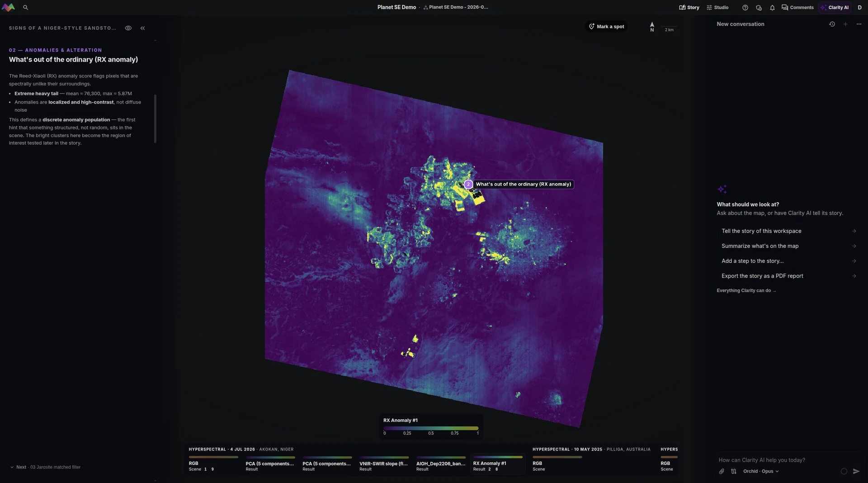Toggle the Clarity AI panel
Viewport: 868px width, 483px height.
pos(835,8)
